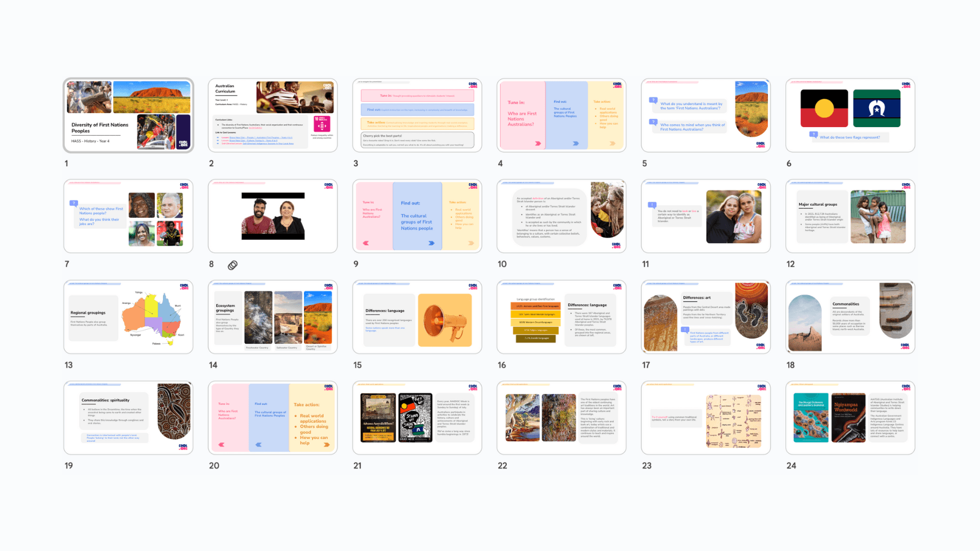The height and width of the screenshot is (551, 980).
Task: Open slide 16 with language group pyramid chart
Action: [561, 317]
